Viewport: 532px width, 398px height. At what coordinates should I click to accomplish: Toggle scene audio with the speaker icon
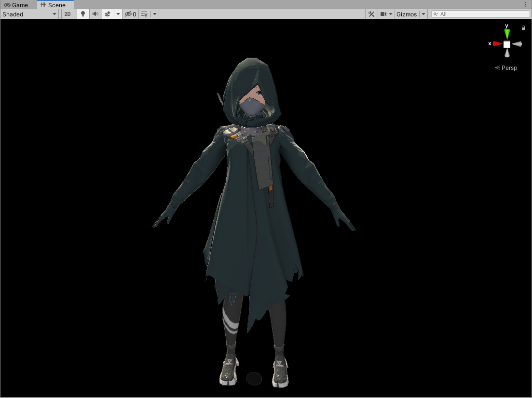[95, 14]
